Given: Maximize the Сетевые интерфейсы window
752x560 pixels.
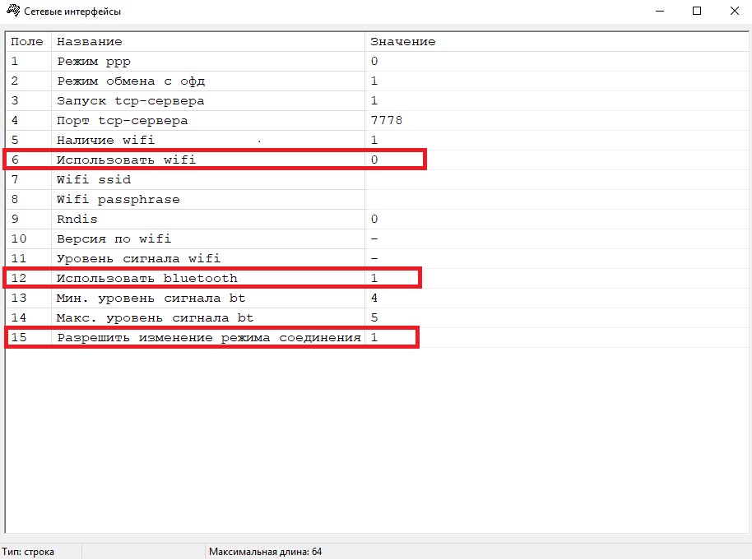Looking at the screenshot, I should click(697, 12).
